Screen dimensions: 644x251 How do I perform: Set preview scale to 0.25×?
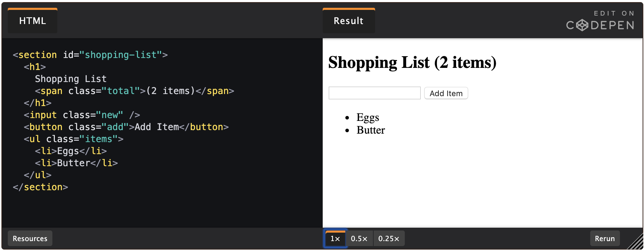click(x=389, y=239)
